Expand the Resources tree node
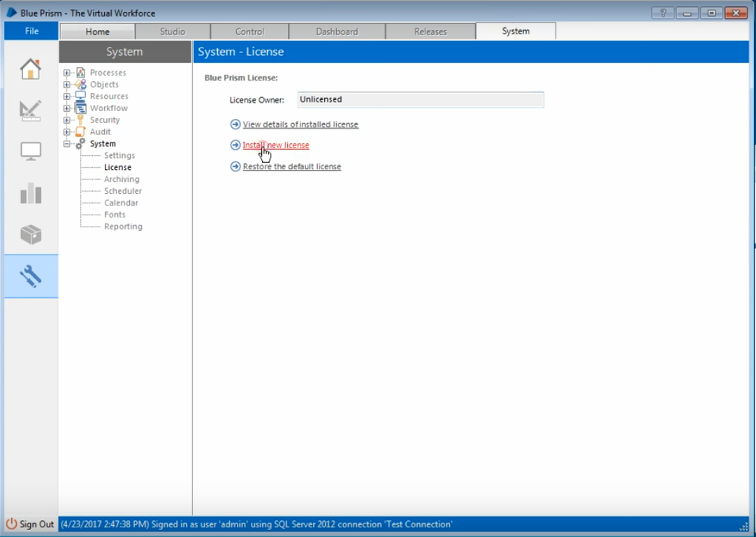Image resolution: width=756 pixels, height=537 pixels. click(66, 96)
